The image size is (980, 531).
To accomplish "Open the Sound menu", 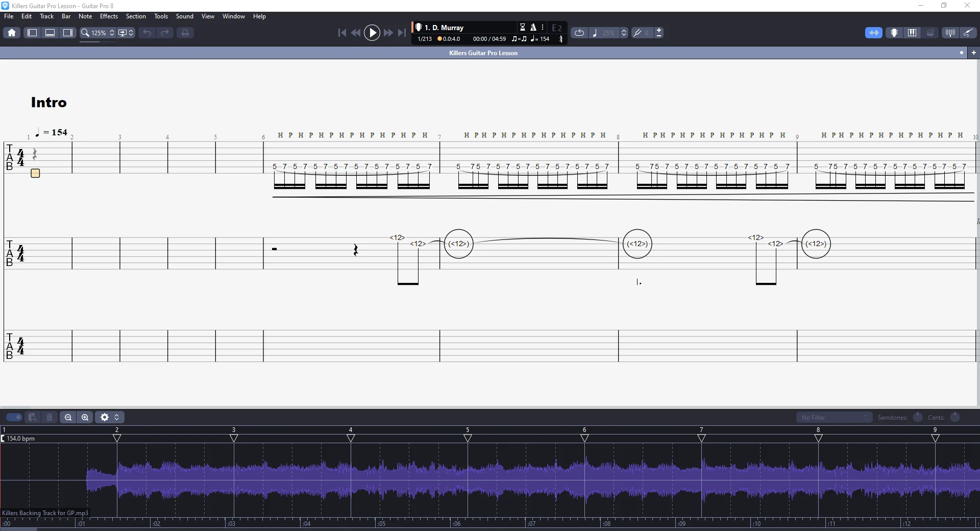I will click(x=185, y=16).
